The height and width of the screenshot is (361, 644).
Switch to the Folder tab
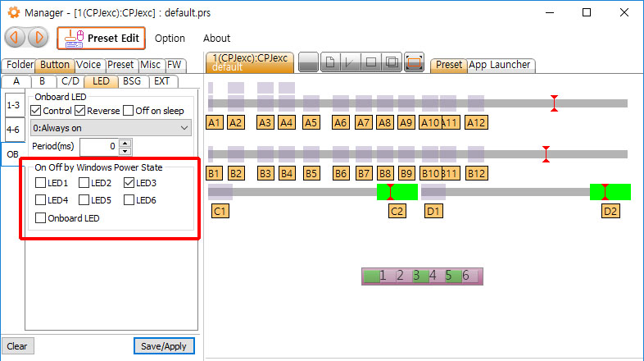click(x=19, y=65)
